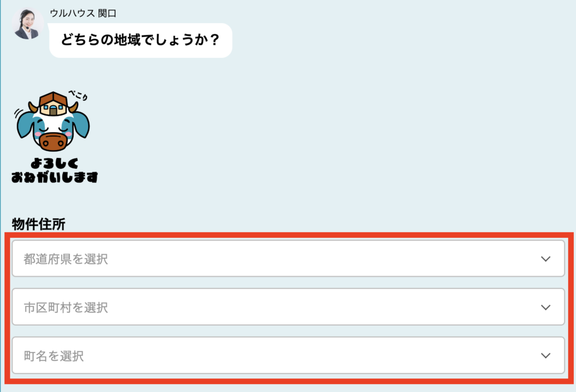This screenshot has height=392, width=576.
Task: Click the 物件住所 field label
Action: click(38, 224)
